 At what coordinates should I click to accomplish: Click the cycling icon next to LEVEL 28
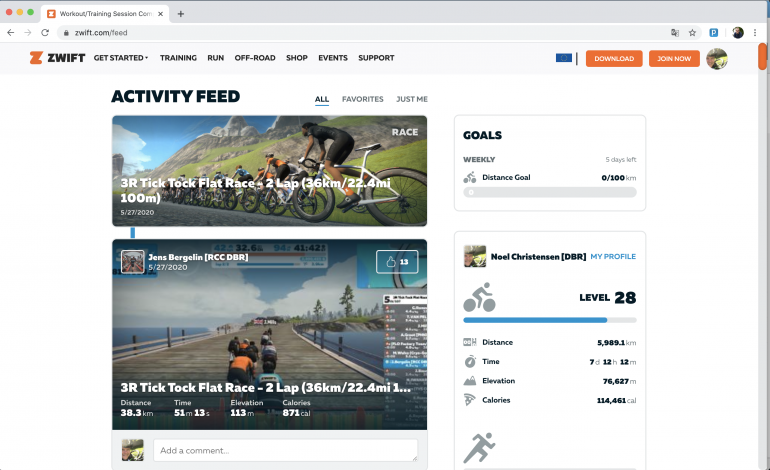click(479, 297)
